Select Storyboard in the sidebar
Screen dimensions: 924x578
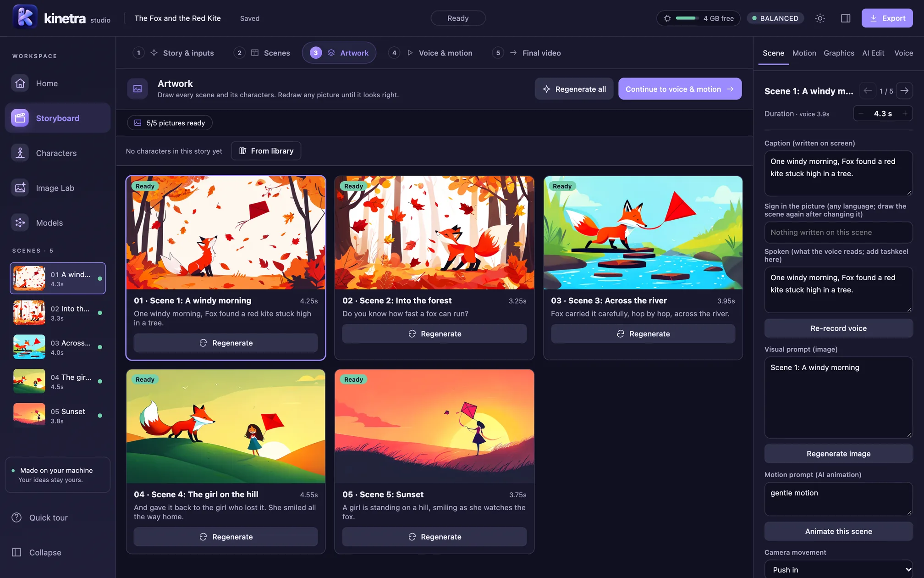tap(58, 118)
